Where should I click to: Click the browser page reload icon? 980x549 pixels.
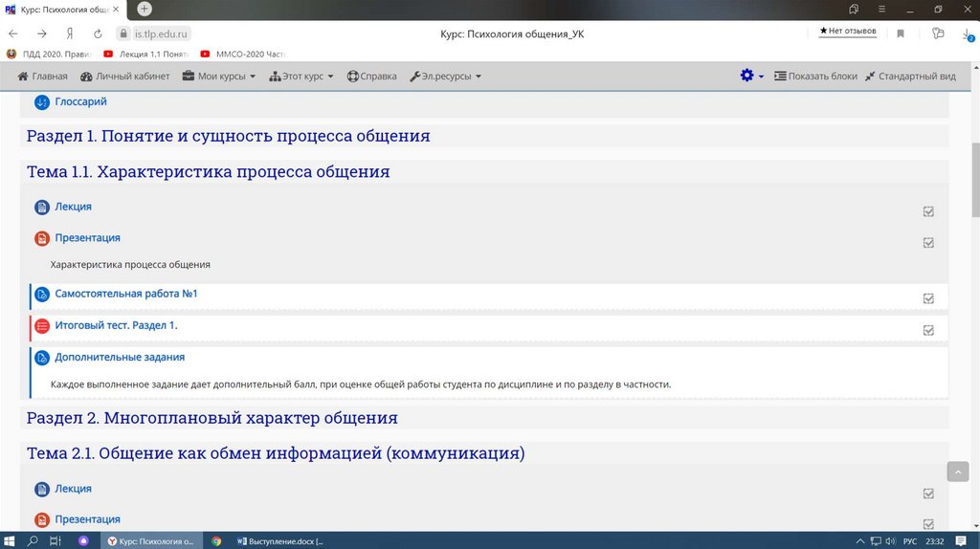[98, 33]
